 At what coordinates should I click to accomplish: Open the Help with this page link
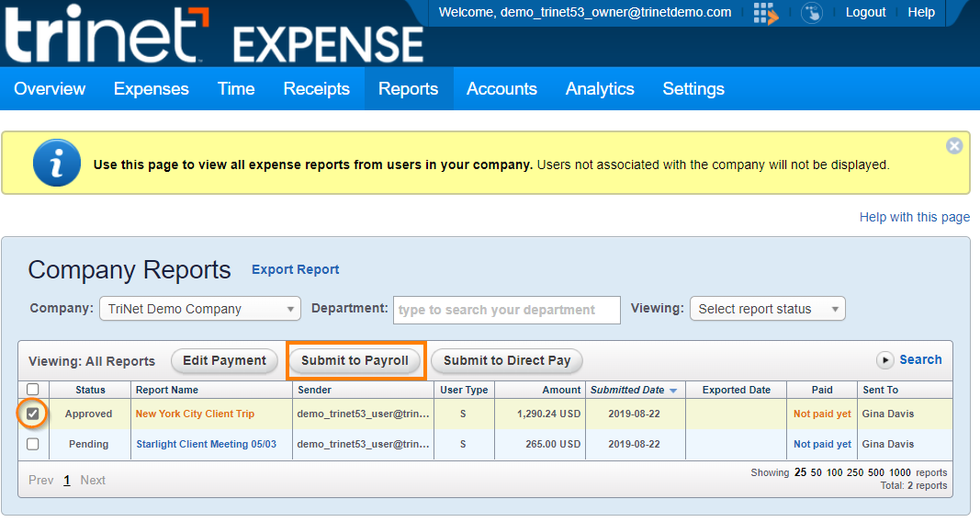[x=914, y=217]
